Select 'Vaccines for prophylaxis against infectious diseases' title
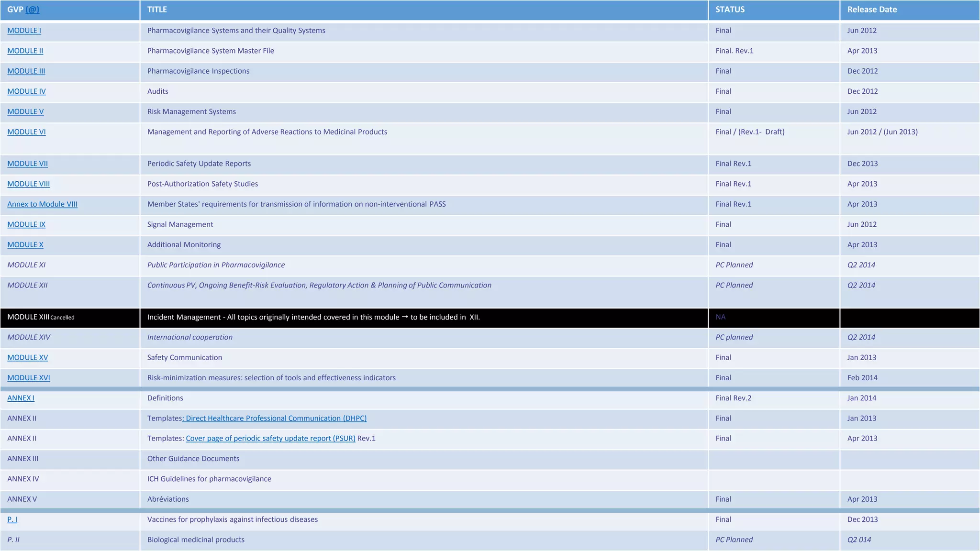980x551 pixels. click(233, 519)
